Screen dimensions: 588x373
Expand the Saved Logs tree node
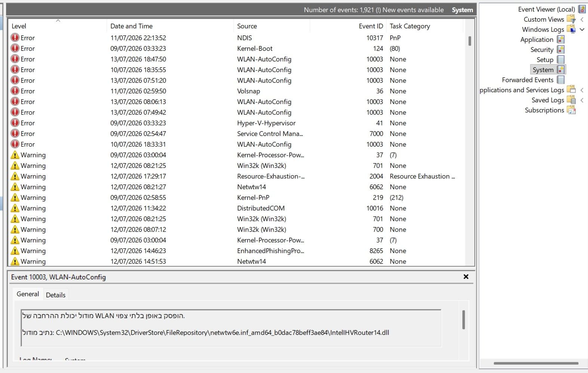582,100
